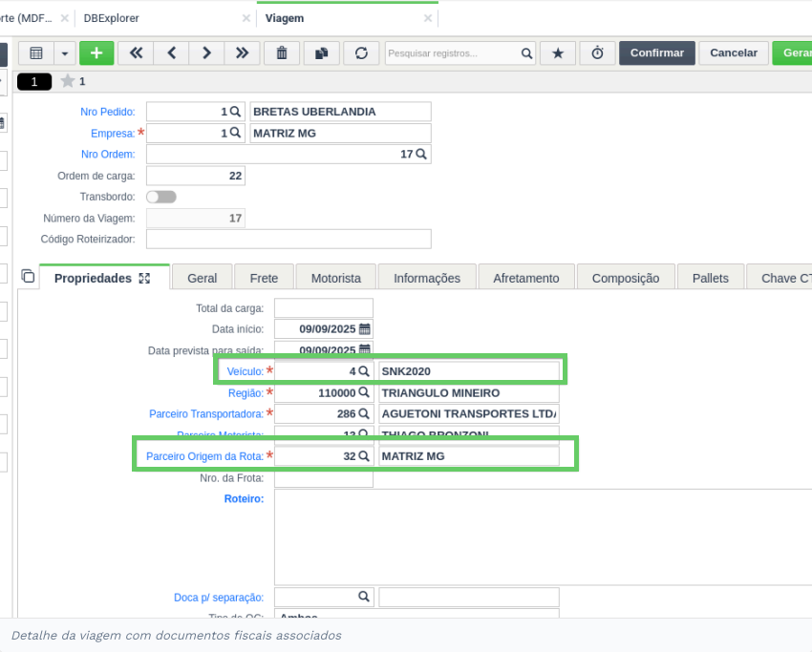Go to next record
The height and width of the screenshot is (652, 812).
click(x=206, y=53)
